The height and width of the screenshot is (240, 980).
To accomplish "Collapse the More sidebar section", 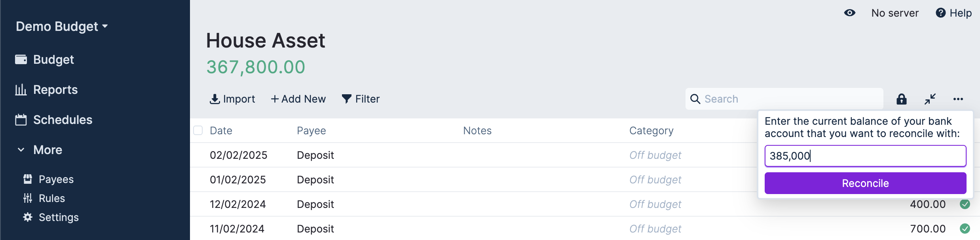I will tap(21, 150).
